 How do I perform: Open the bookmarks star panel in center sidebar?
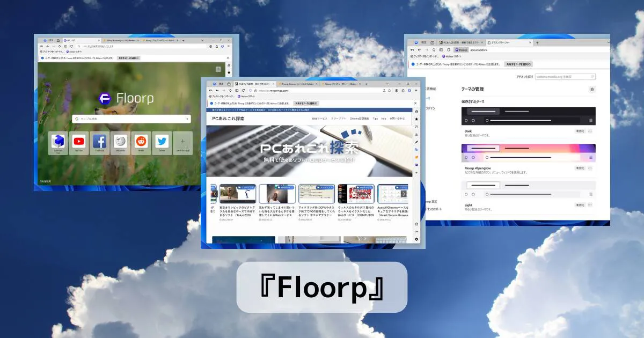point(416,119)
